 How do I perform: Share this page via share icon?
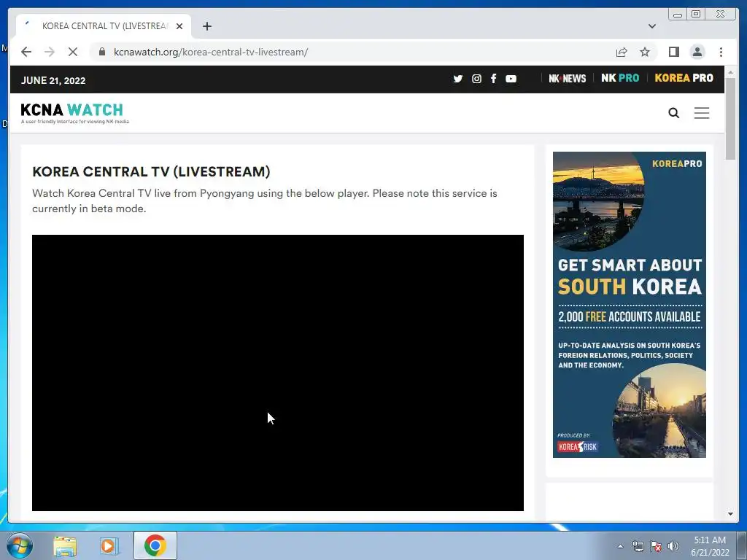622,52
